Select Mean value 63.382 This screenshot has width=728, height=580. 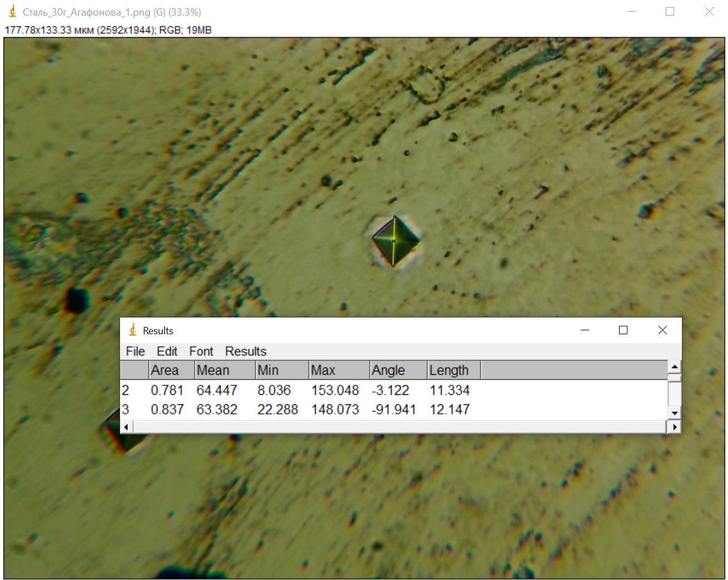pos(217,410)
